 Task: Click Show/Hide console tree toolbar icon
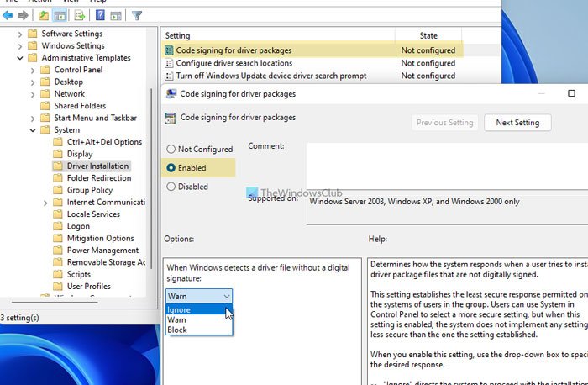60,15
